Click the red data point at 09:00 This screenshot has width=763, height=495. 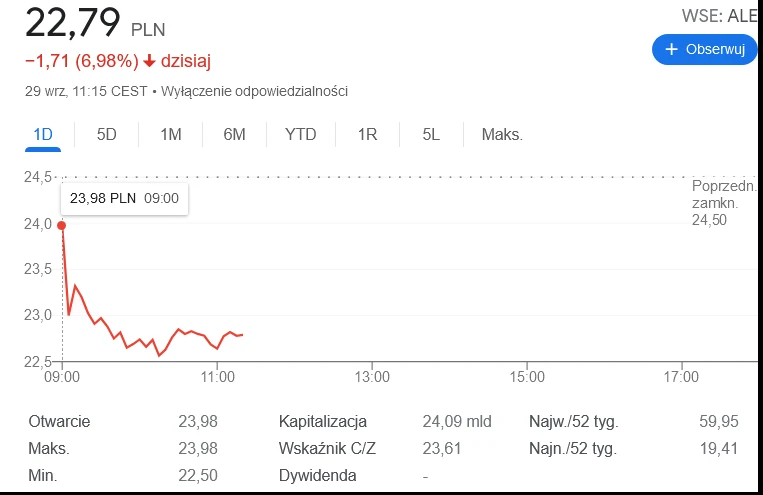pyautogui.click(x=61, y=225)
